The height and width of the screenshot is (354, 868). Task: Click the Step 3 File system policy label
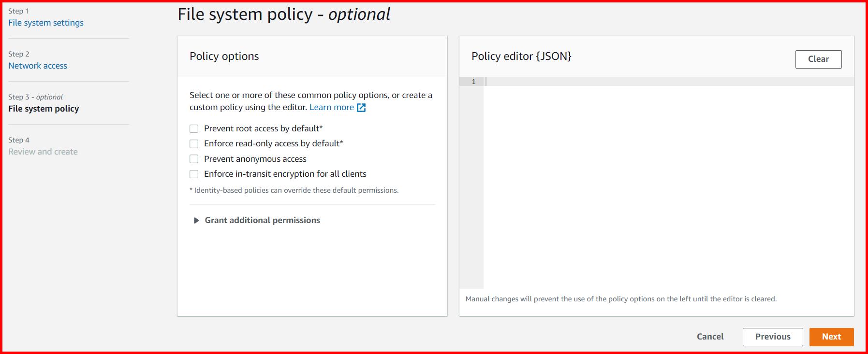44,109
